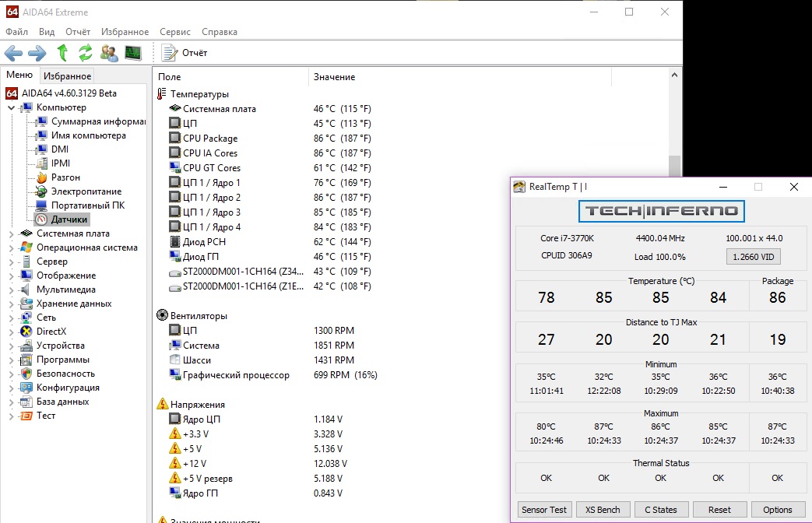Select the Разгон flame icon item
Image resolution: width=812 pixels, height=523 pixels.
pos(41,177)
